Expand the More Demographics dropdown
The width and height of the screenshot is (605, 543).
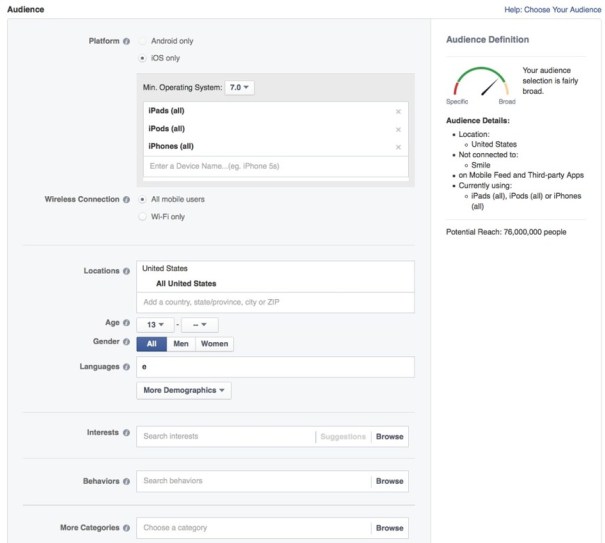pyautogui.click(x=184, y=390)
